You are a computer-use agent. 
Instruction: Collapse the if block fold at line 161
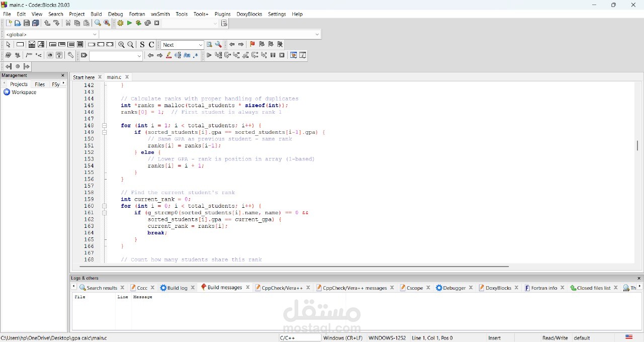(105, 213)
